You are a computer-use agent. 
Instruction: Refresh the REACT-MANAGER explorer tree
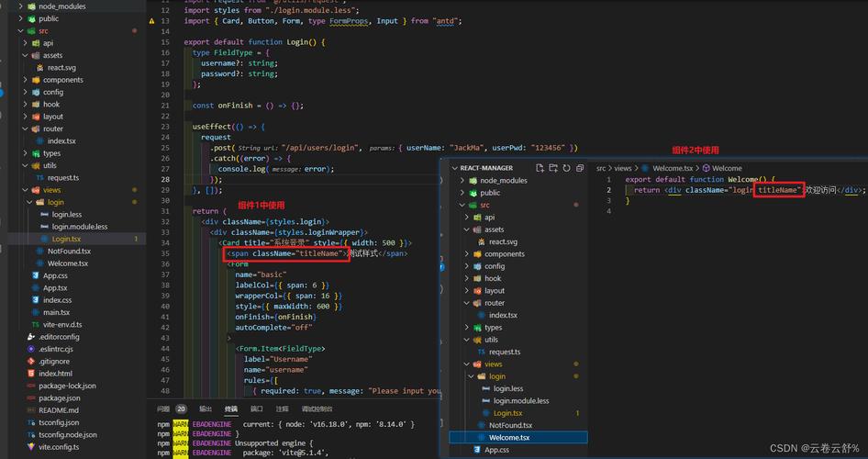pyautogui.click(x=566, y=168)
